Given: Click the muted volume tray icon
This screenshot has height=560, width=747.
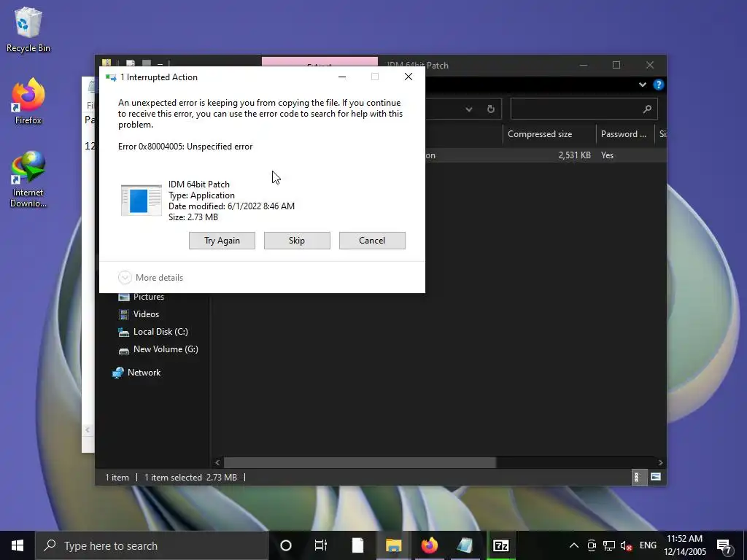Looking at the screenshot, I should (x=627, y=545).
